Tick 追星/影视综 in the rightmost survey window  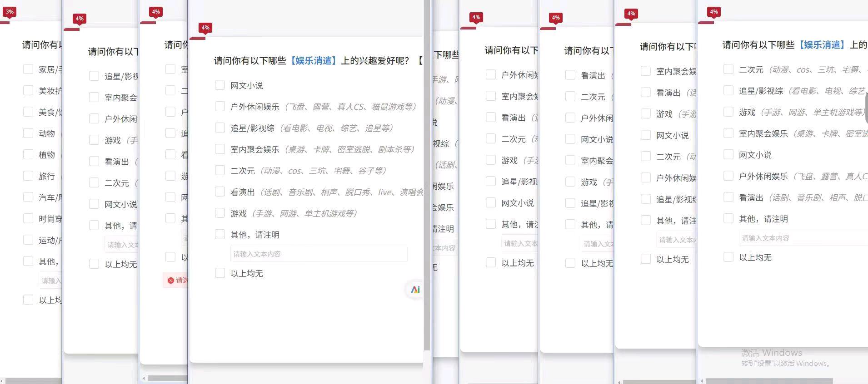pyautogui.click(x=728, y=90)
